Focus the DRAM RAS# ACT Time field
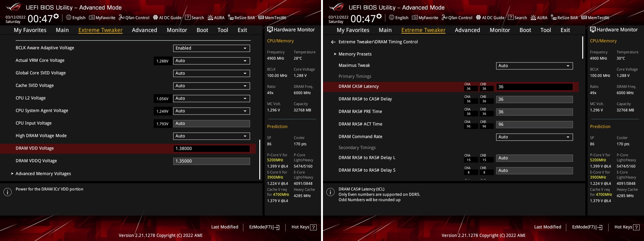 pyautogui.click(x=534, y=124)
